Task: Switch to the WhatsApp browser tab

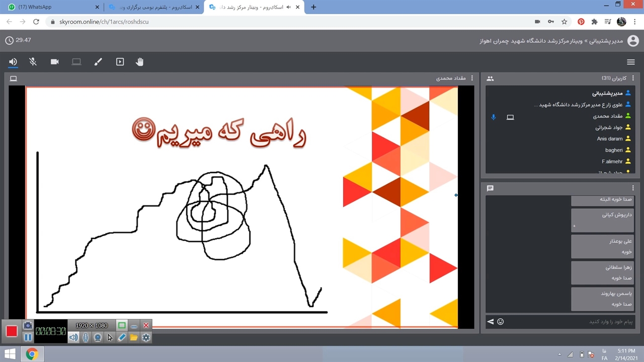Action: [50, 7]
